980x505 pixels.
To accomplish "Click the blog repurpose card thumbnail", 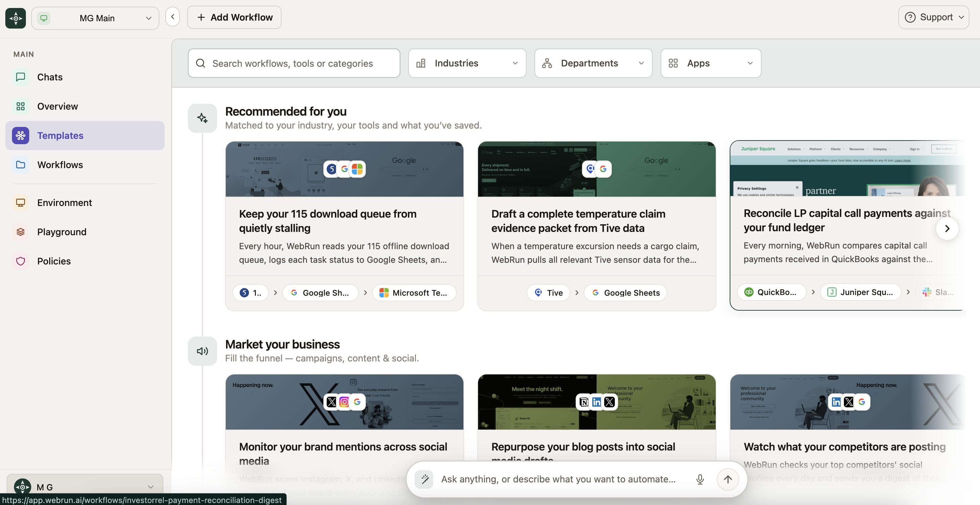I will pyautogui.click(x=597, y=402).
